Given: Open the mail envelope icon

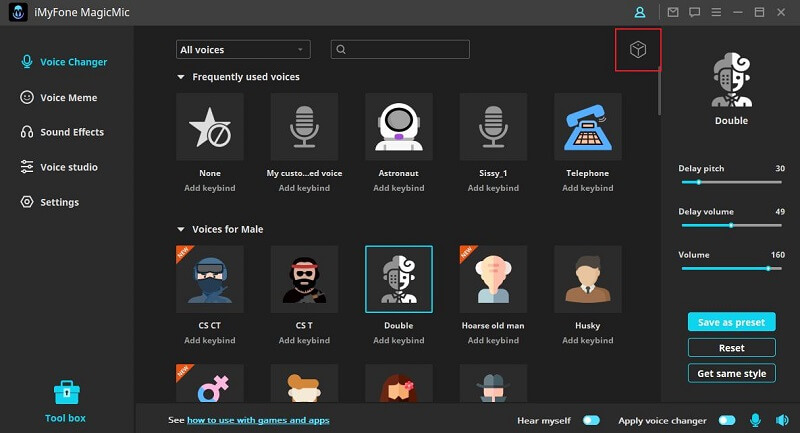Looking at the screenshot, I should (x=673, y=12).
